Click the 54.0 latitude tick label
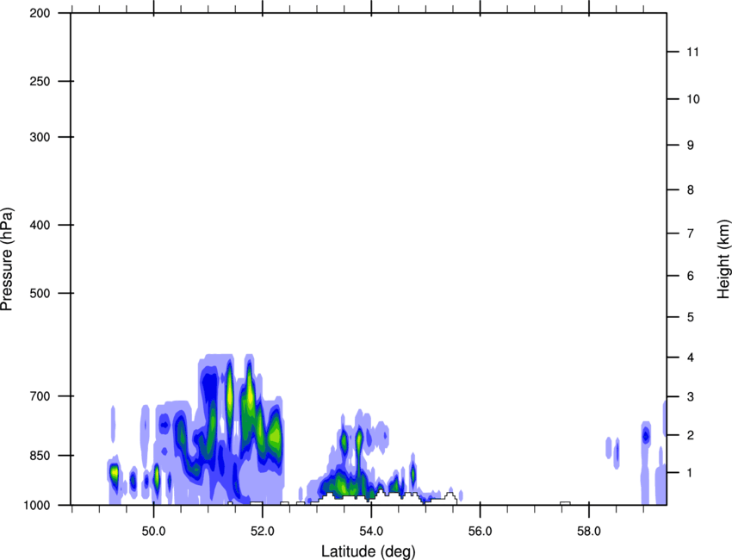 tap(371, 532)
